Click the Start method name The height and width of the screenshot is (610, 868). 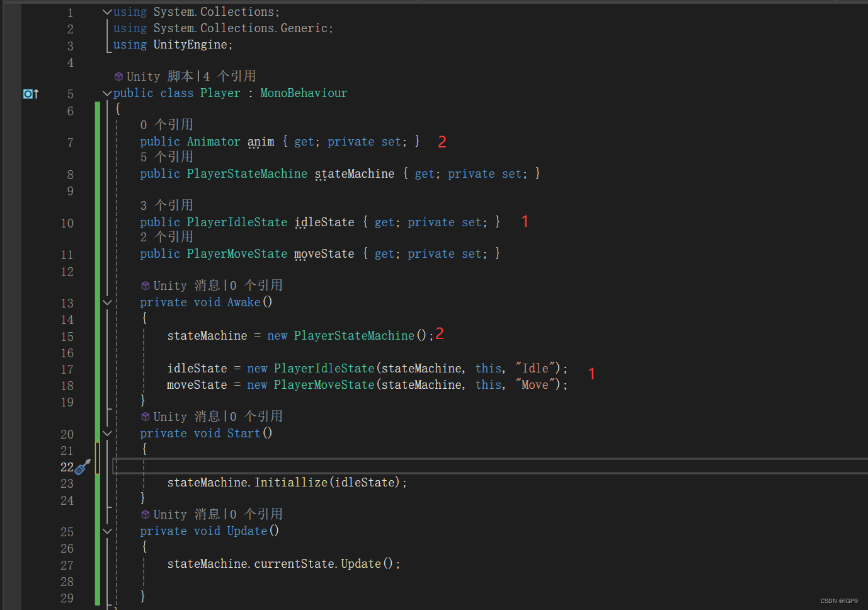[x=244, y=434]
